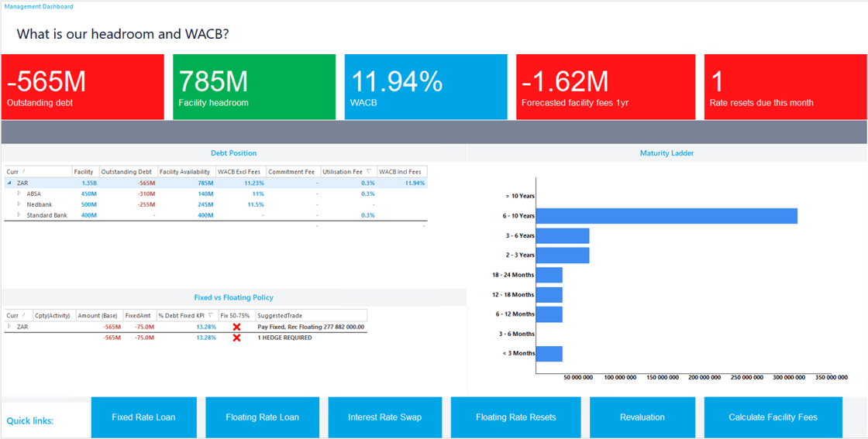
Task: Click Nedbank WACB 11.5% cell
Action: pos(256,204)
